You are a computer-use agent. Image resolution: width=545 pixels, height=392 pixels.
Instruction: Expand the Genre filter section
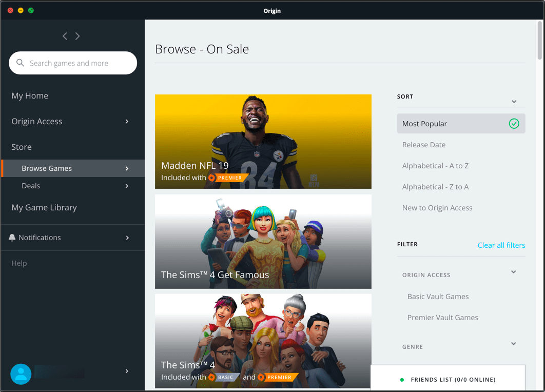(x=513, y=344)
